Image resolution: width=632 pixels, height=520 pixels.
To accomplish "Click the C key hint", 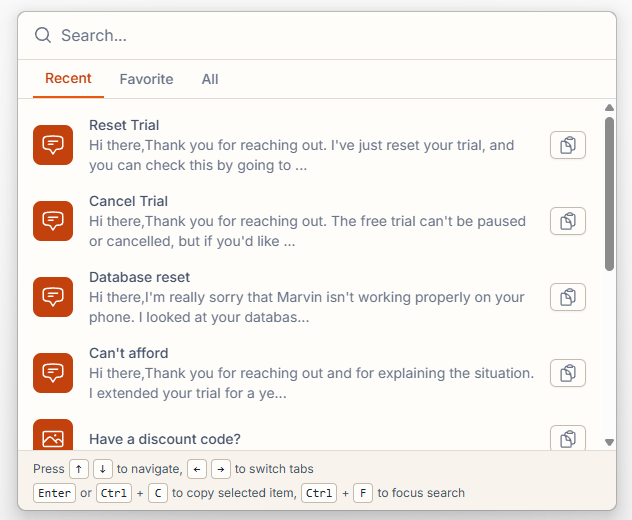I will [158, 493].
